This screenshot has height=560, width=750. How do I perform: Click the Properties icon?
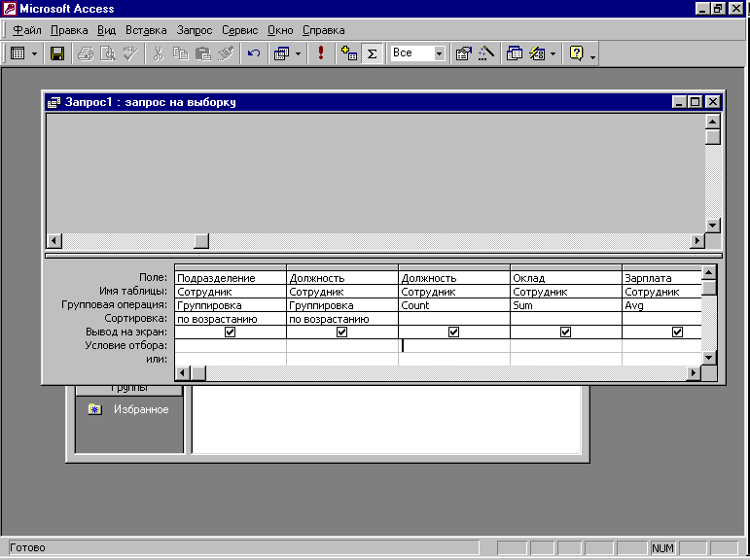463,53
